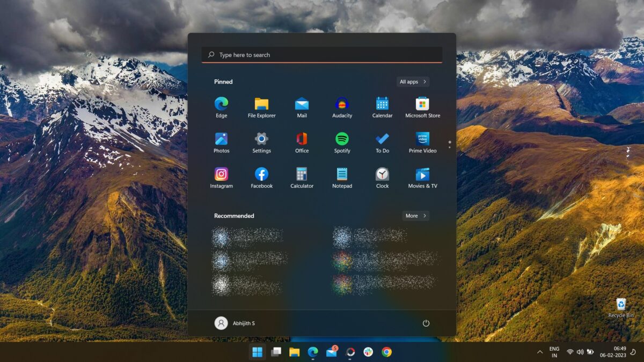Open Edge from the Pinned apps grid
This screenshot has height=362, width=644.
(x=221, y=107)
